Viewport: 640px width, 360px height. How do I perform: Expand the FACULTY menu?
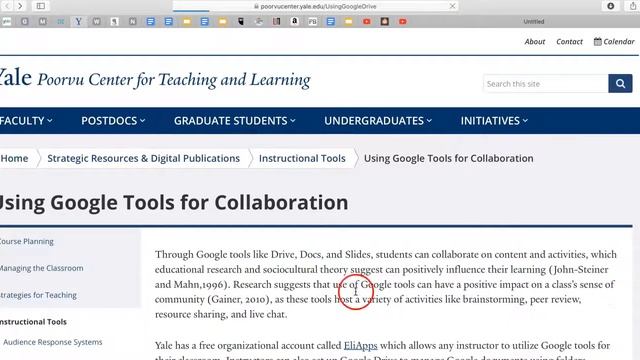coord(26,121)
